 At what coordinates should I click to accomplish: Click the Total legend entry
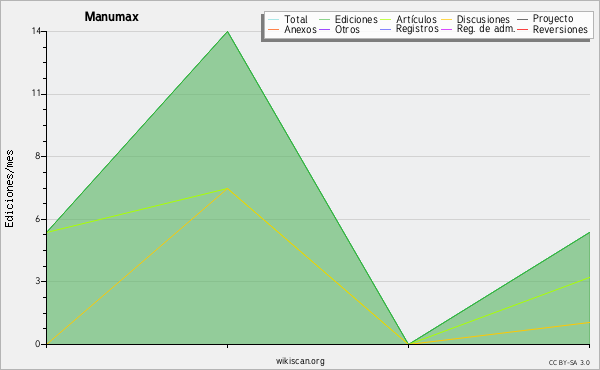click(x=288, y=19)
